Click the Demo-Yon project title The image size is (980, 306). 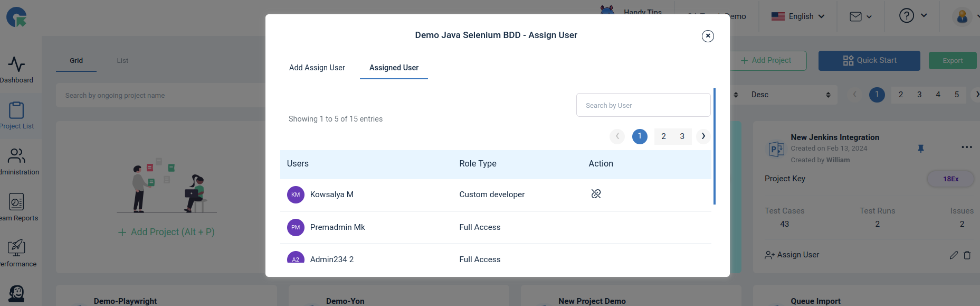pos(345,301)
